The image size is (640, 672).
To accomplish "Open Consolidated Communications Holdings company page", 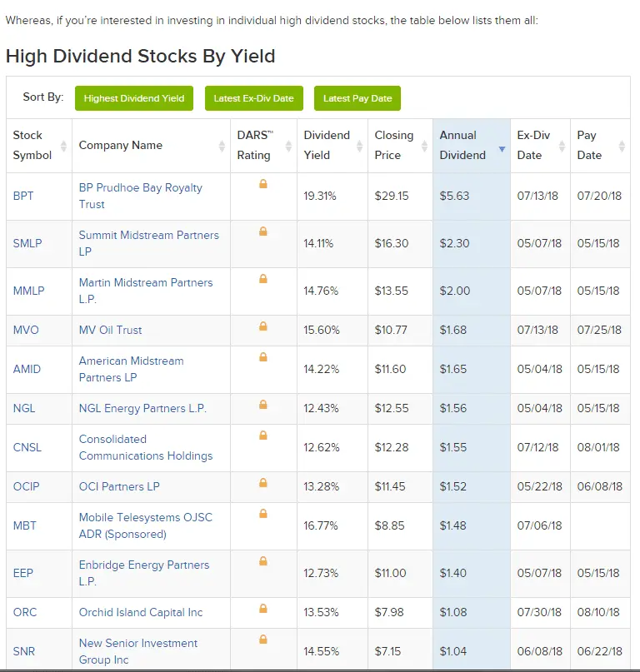I will tap(145, 447).
